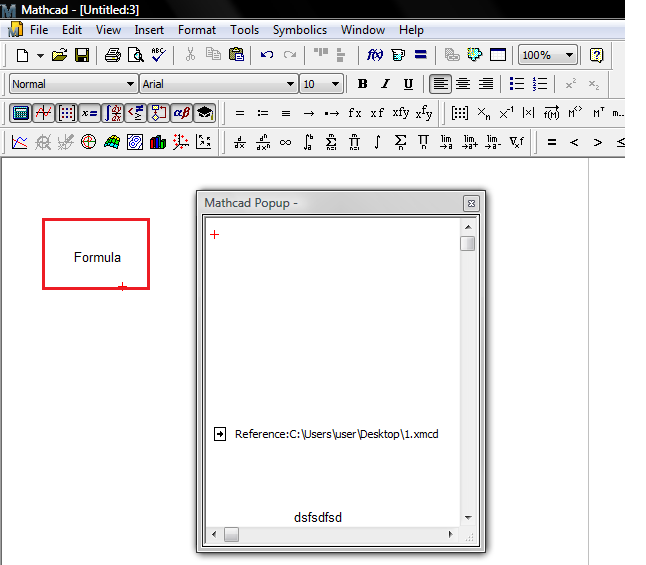Click the popup vertical scrollbar thumb
Image resolution: width=646 pixels, height=565 pixels.
coord(468,243)
